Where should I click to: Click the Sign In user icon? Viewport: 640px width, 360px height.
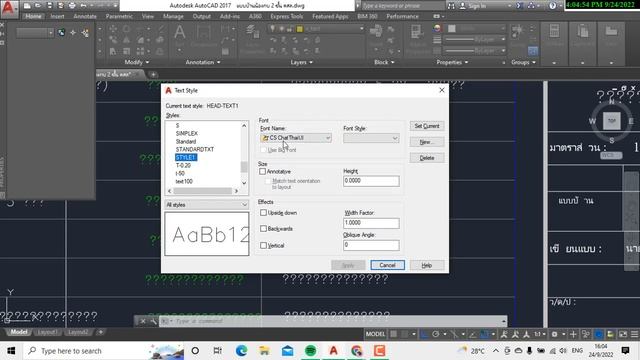pyautogui.click(x=463, y=6)
